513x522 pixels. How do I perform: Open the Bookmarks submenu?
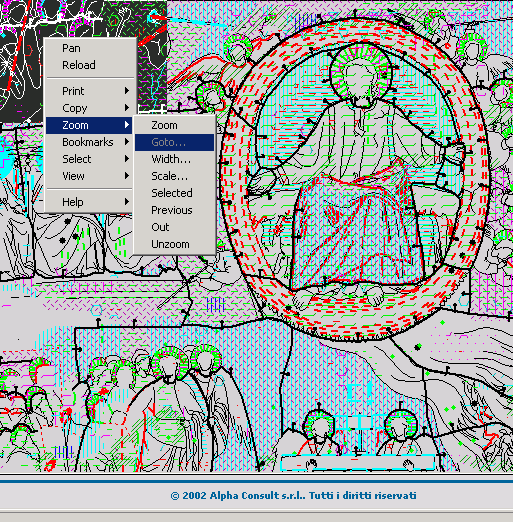coord(89,142)
